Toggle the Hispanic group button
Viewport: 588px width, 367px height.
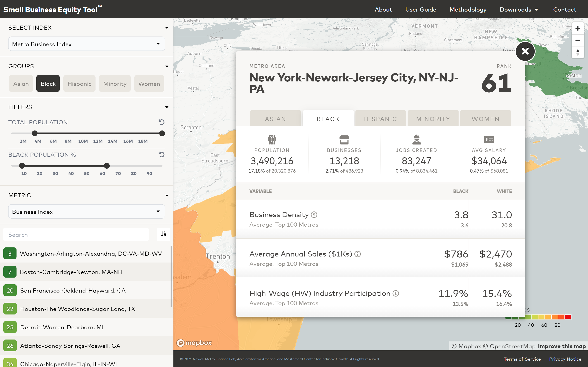[x=79, y=84]
